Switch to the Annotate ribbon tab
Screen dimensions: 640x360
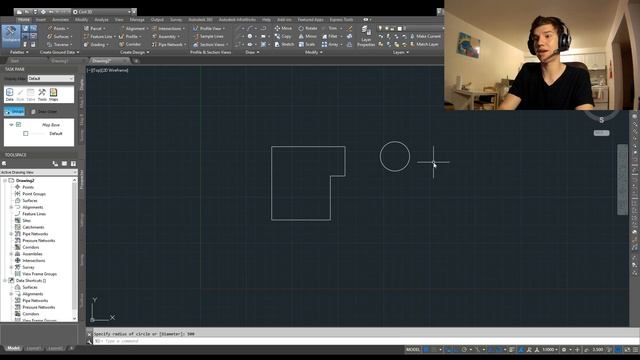(x=60, y=20)
